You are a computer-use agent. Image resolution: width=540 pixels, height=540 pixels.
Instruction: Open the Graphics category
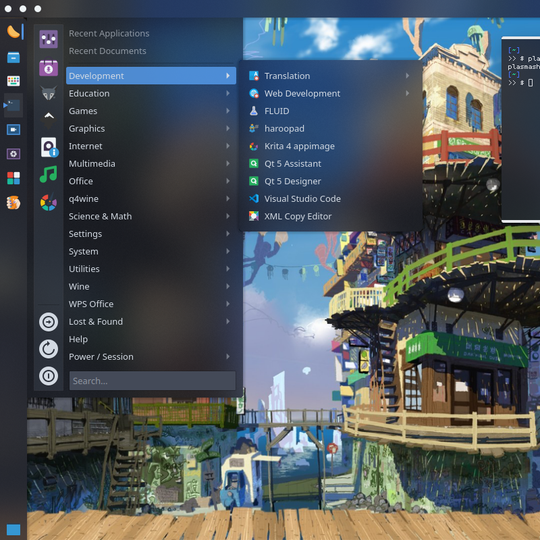151,128
